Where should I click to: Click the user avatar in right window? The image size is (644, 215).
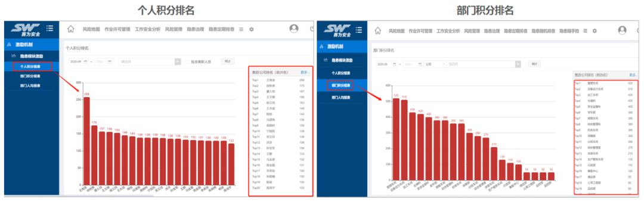point(622,30)
